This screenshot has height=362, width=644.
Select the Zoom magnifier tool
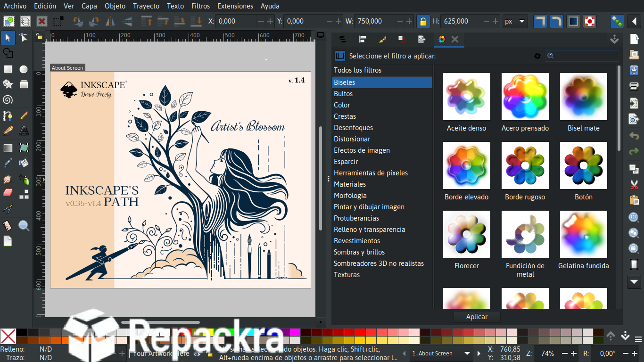(24, 225)
